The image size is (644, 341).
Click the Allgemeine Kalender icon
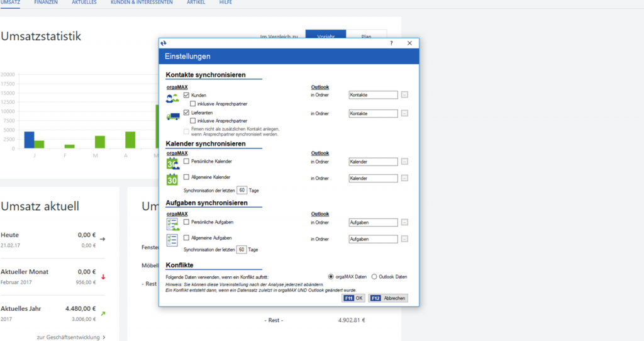172,179
